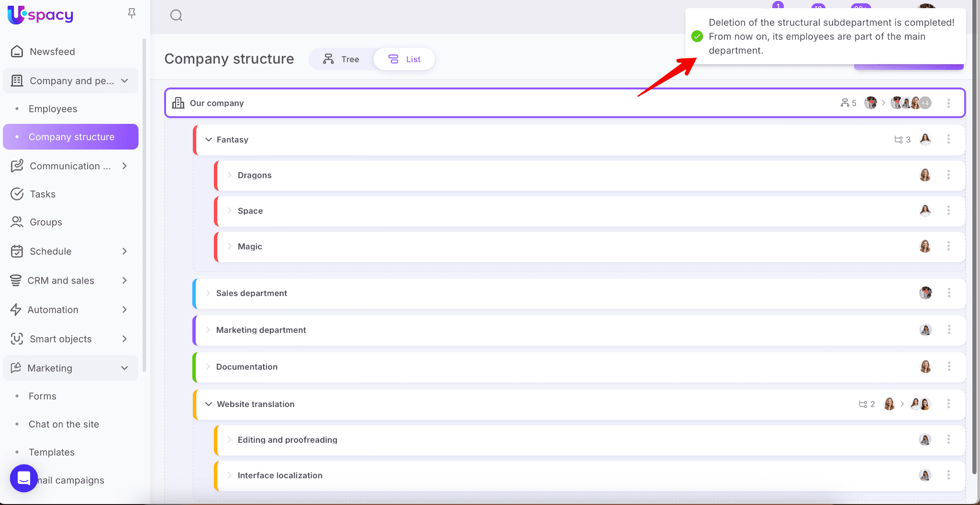Open the chat support bubble icon
The height and width of the screenshot is (505, 980).
point(24,478)
